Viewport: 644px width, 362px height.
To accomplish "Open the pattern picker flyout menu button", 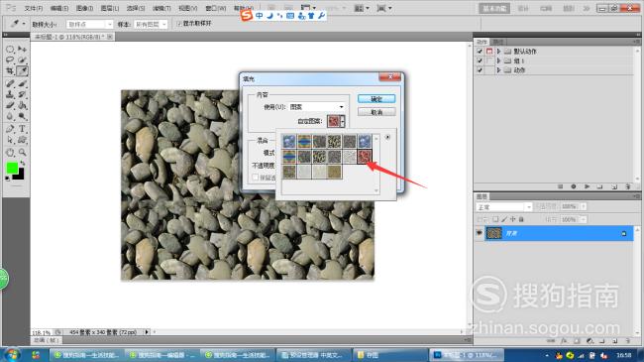I will 387,137.
